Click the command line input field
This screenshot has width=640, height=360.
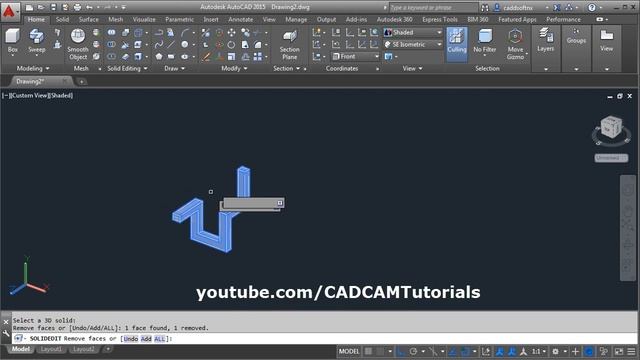pos(324,339)
